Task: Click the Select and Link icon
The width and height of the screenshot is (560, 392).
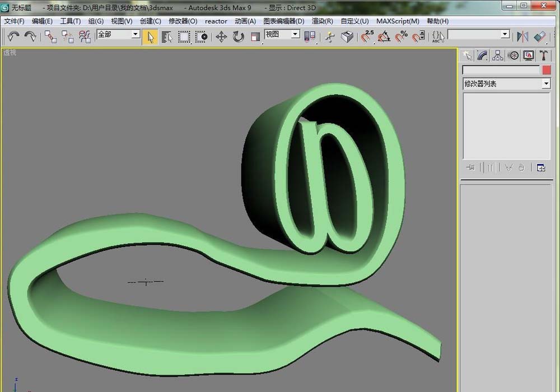Action: click(50, 36)
